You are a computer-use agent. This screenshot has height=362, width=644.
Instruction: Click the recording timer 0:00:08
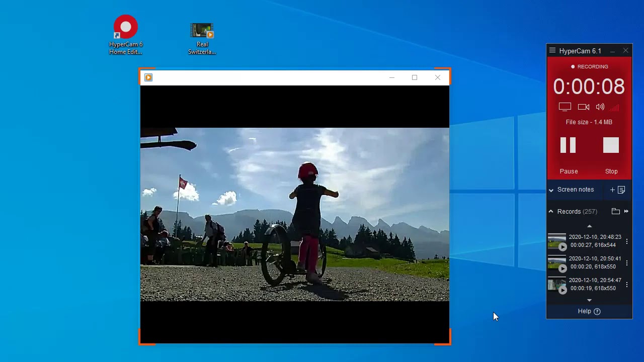pos(589,87)
